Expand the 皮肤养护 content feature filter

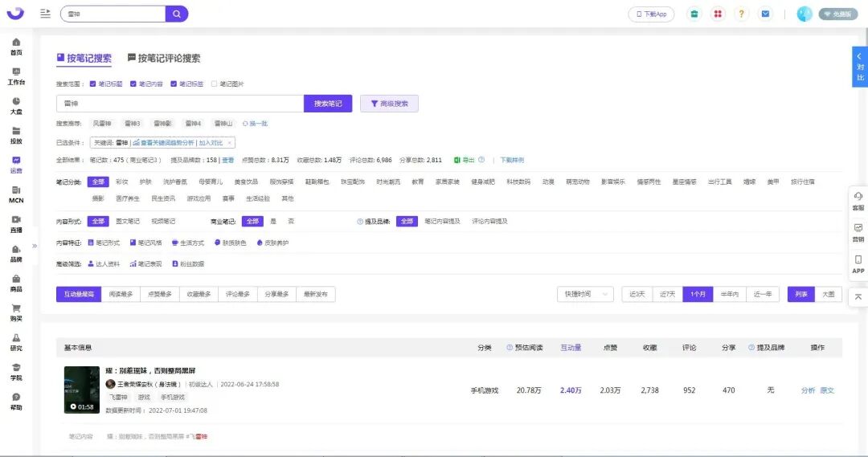(272, 243)
